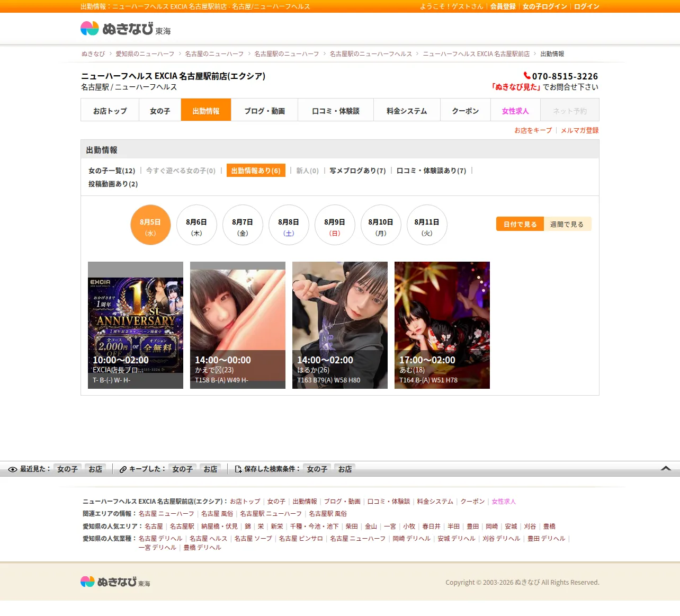Click 会員登録 in the top bar

pyautogui.click(x=503, y=6)
